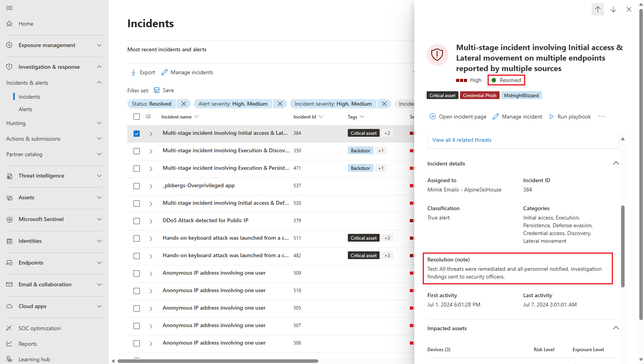Screen dimensions: 644x364
Task: Uncheck the selected Multi-stage incident 384 checkbox
Action: coord(137,133)
